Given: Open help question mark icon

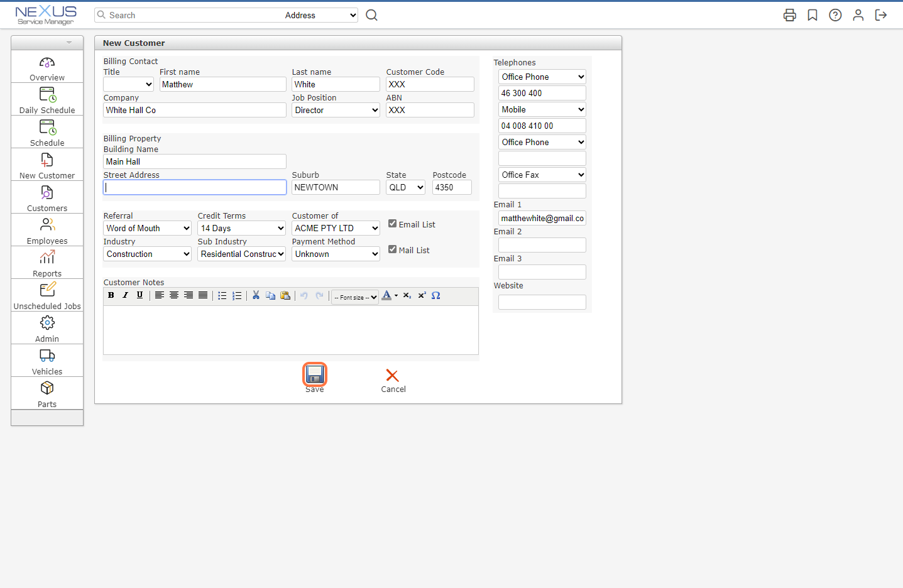Looking at the screenshot, I should (835, 15).
